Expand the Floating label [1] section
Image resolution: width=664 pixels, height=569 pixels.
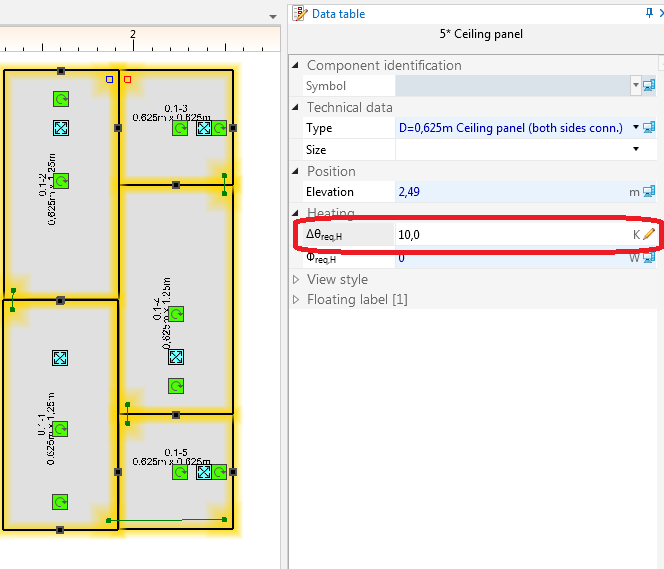coord(296,300)
